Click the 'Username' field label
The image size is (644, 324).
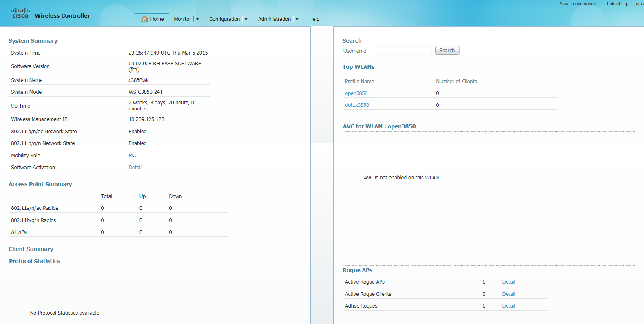[x=355, y=51]
